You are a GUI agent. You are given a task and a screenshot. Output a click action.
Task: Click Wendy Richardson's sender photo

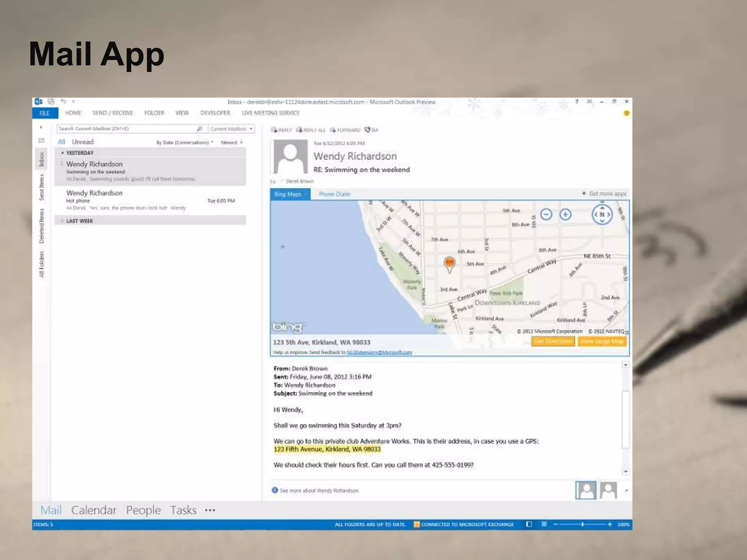point(290,157)
